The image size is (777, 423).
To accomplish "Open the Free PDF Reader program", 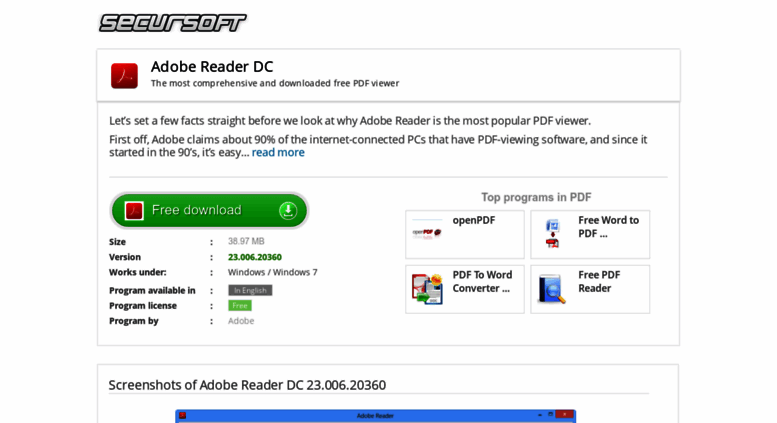I will pyautogui.click(x=590, y=289).
